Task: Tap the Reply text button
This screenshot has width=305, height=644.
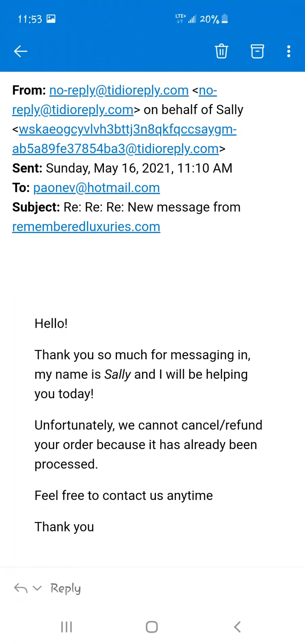Action: 66,589
